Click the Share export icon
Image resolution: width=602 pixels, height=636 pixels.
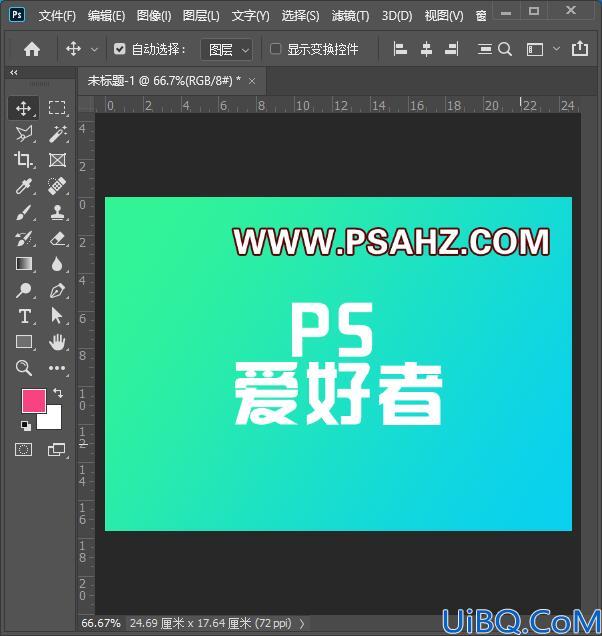pos(580,49)
